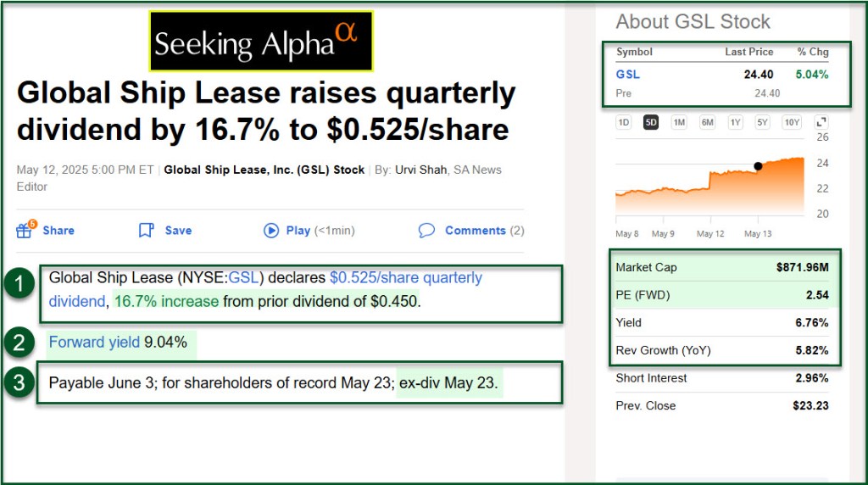Open the GSL ticker symbol link
This screenshot has width=868, height=485.
(x=628, y=74)
